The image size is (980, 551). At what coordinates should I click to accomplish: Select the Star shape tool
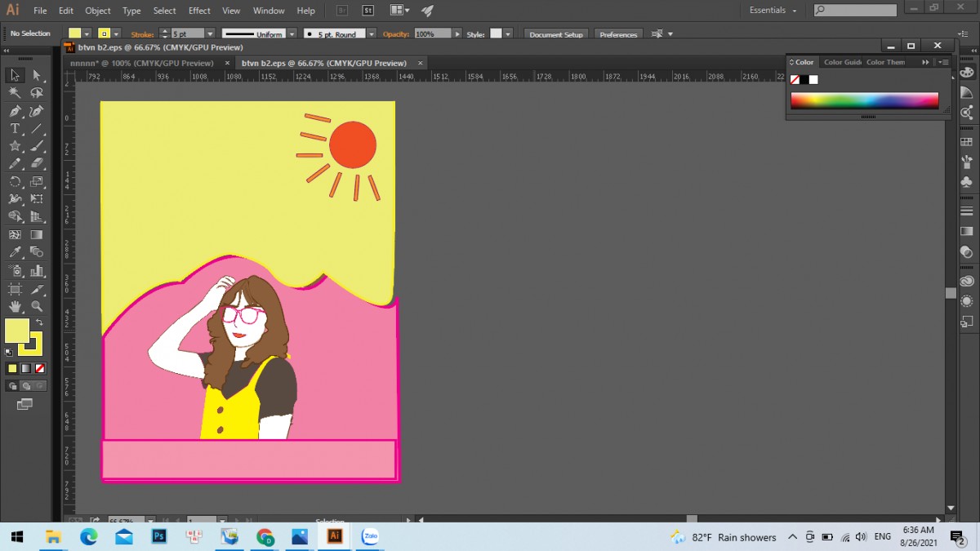(15, 146)
